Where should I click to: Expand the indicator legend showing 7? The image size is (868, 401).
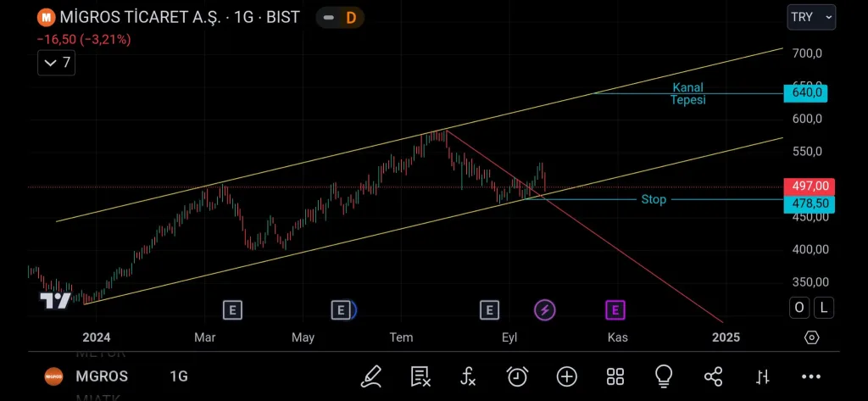57,63
